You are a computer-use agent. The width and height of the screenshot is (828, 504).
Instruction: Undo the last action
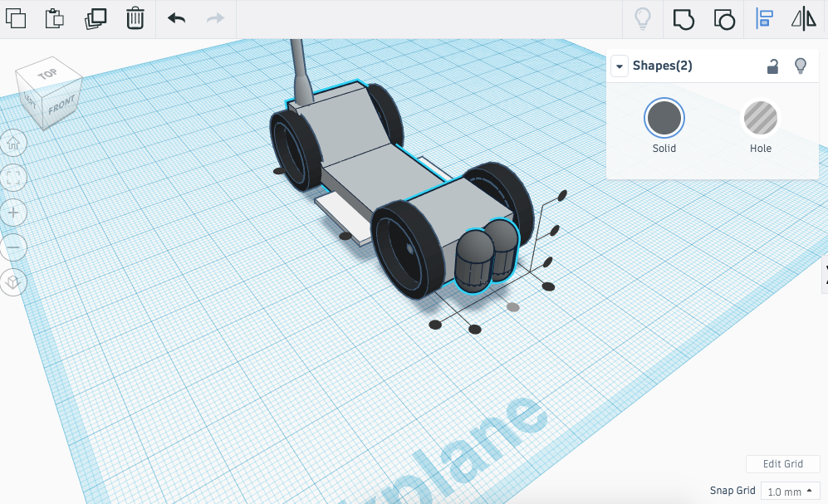pyautogui.click(x=176, y=18)
